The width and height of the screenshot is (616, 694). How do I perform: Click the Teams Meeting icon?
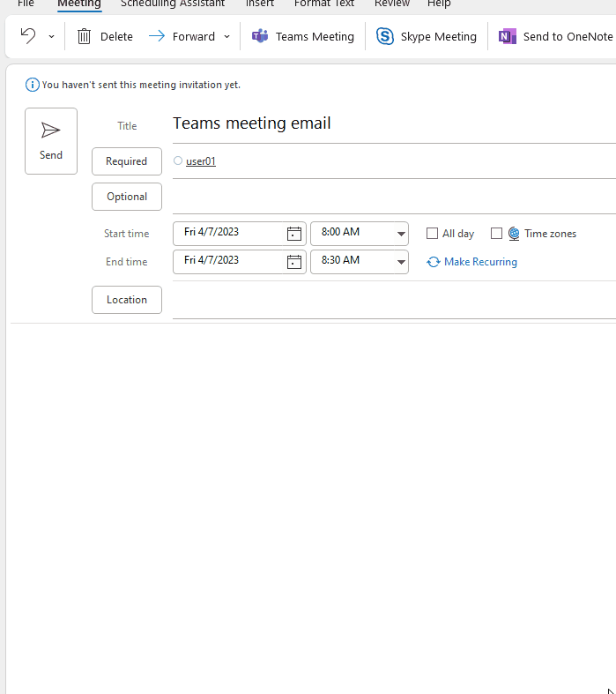point(260,36)
